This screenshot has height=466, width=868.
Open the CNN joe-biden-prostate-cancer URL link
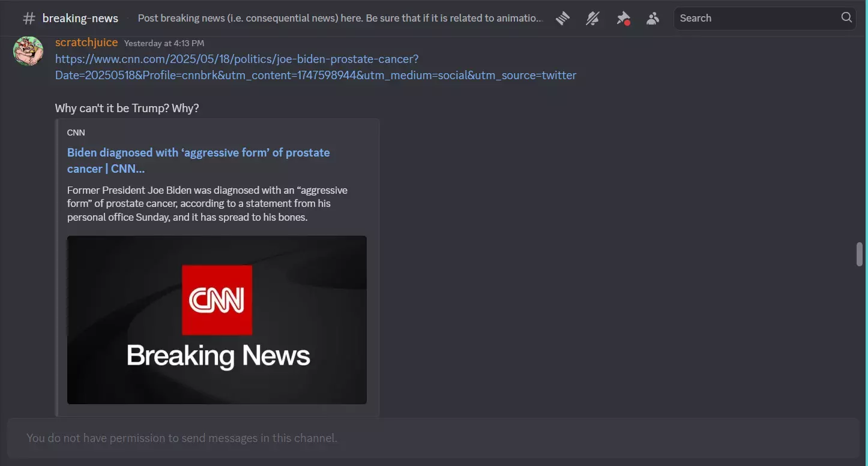coord(316,67)
